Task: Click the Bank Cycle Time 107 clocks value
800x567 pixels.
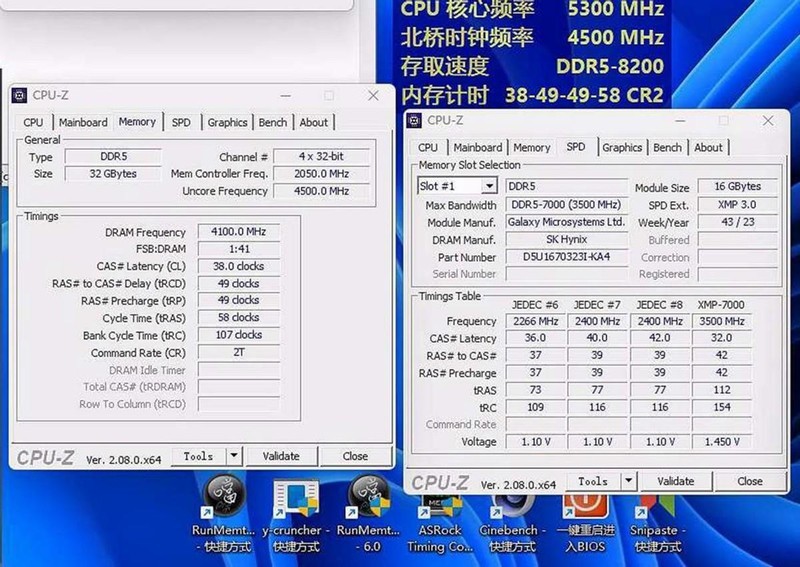Action: click(x=239, y=335)
